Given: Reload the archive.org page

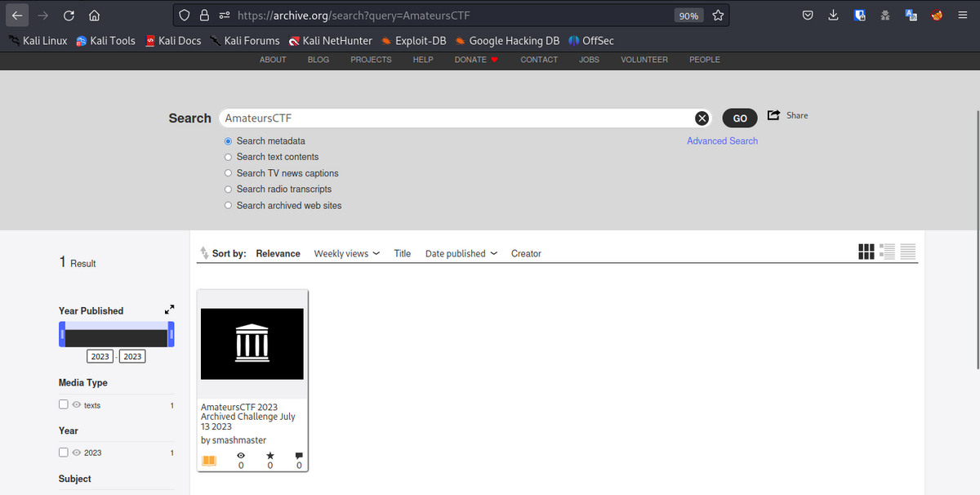Looking at the screenshot, I should coord(69,16).
